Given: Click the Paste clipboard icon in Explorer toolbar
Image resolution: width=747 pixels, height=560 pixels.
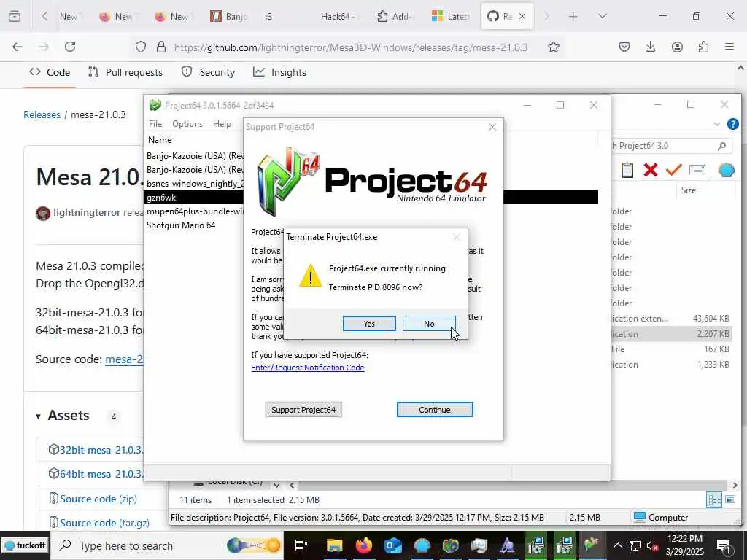Looking at the screenshot, I should pos(627,170).
